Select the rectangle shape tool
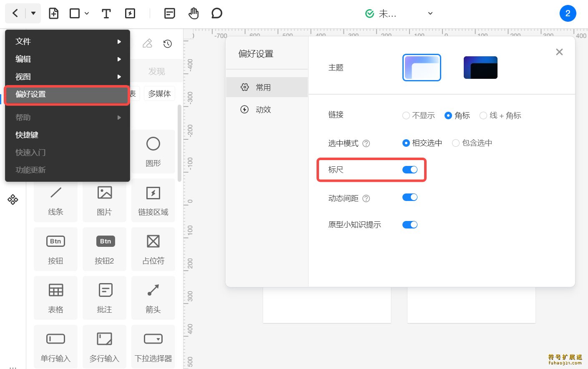 75,13
